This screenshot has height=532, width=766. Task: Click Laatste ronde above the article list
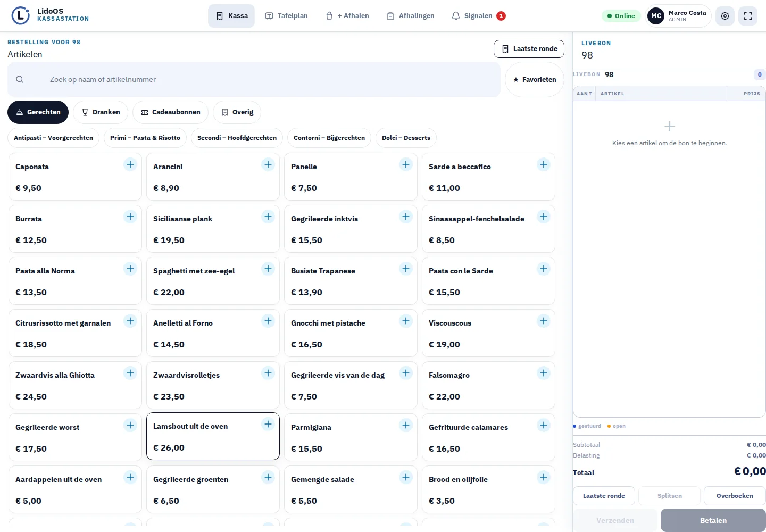click(x=529, y=49)
